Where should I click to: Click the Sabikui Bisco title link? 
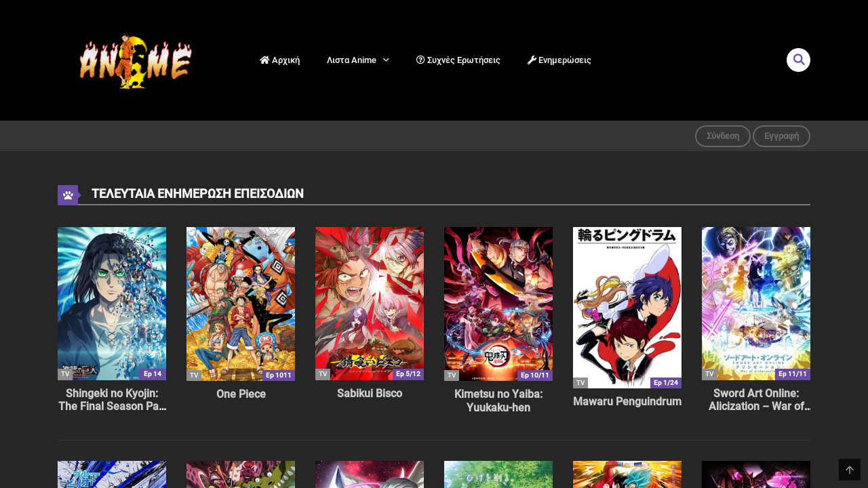click(x=370, y=393)
